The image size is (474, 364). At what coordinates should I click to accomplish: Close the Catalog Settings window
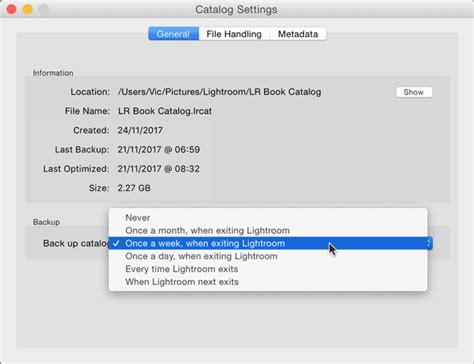12,9
